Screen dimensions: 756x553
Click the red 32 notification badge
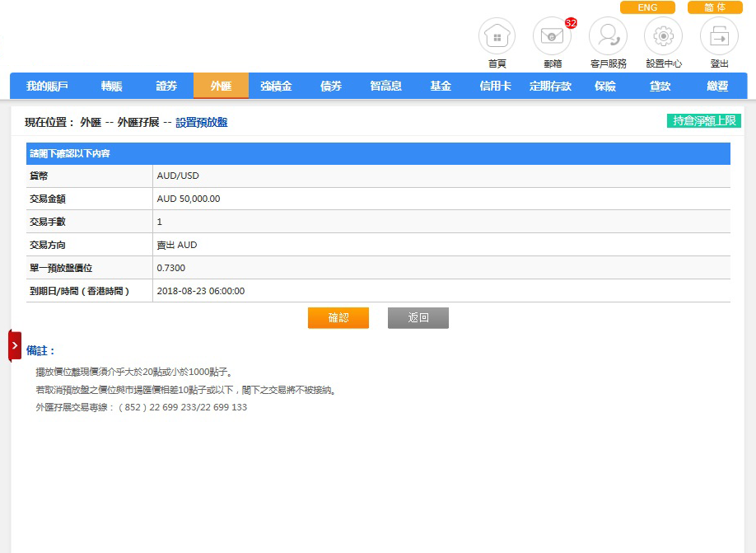(x=571, y=23)
